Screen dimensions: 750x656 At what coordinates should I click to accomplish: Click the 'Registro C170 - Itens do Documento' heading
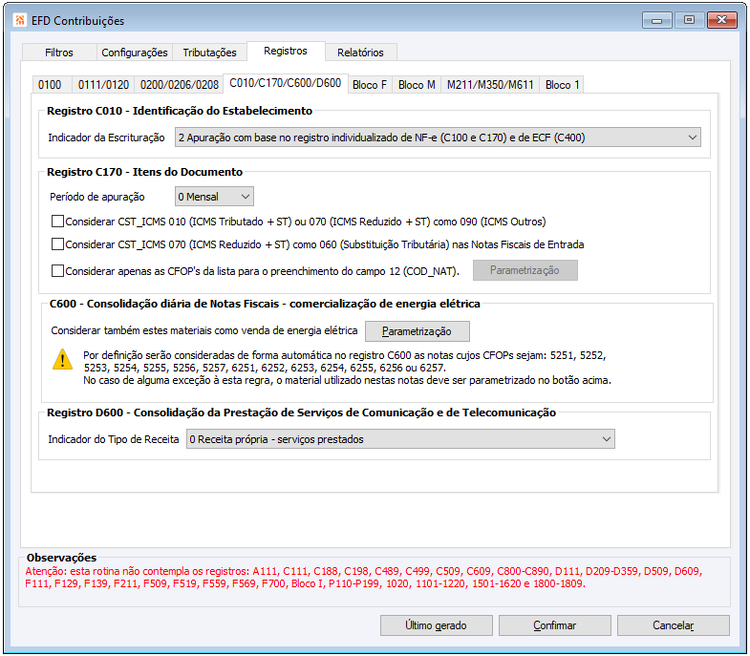[x=144, y=172]
